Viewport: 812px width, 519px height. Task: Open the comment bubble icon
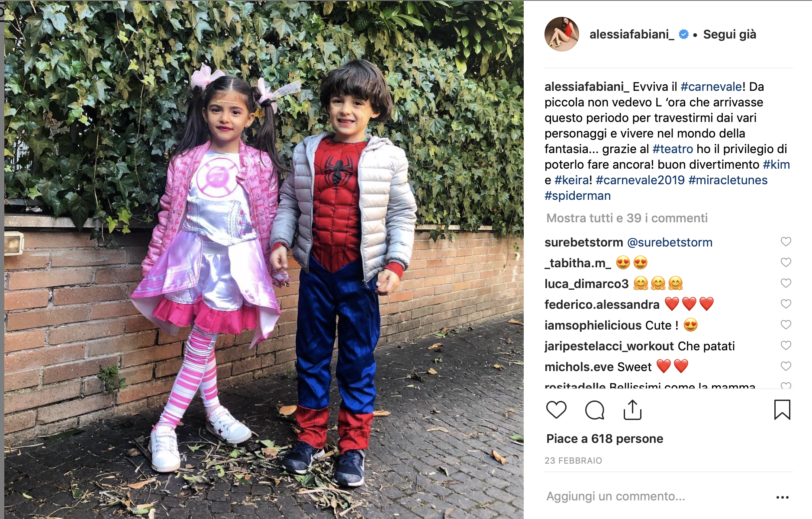point(594,410)
